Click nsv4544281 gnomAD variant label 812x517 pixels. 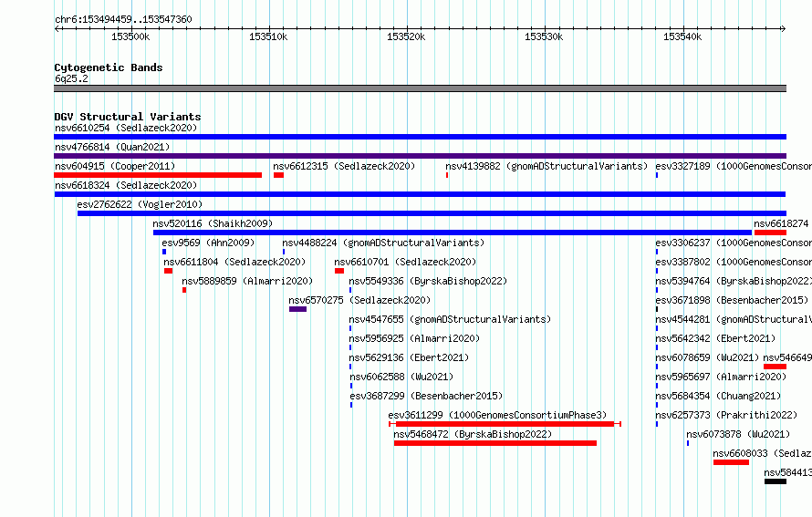click(734, 319)
